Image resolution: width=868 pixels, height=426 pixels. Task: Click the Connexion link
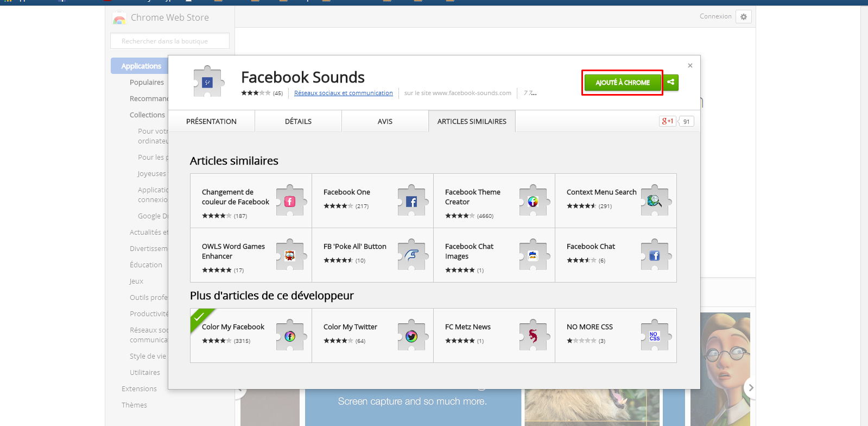[x=715, y=16]
